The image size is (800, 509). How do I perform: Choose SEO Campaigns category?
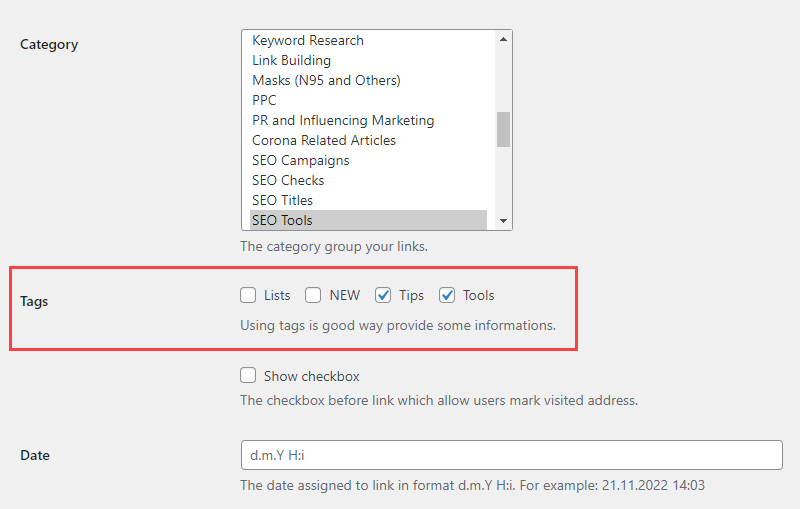(301, 161)
